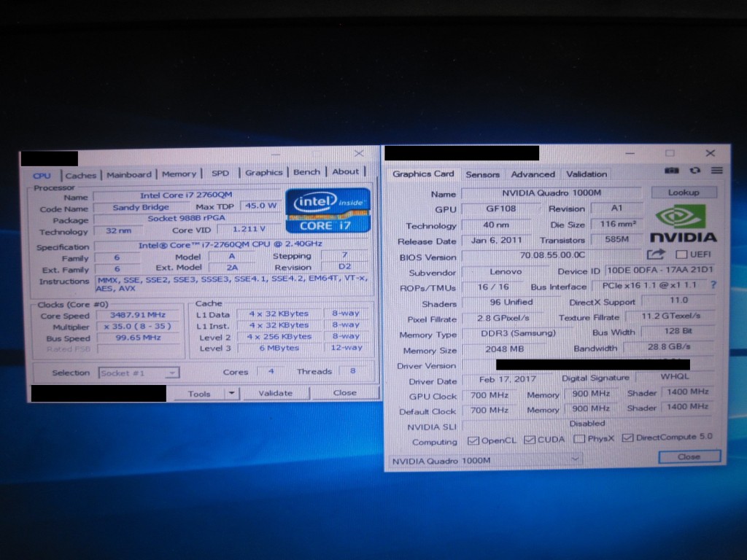The height and width of the screenshot is (560, 747).
Task: Click the Memory Size value 2048 MB
Action: (x=505, y=349)
